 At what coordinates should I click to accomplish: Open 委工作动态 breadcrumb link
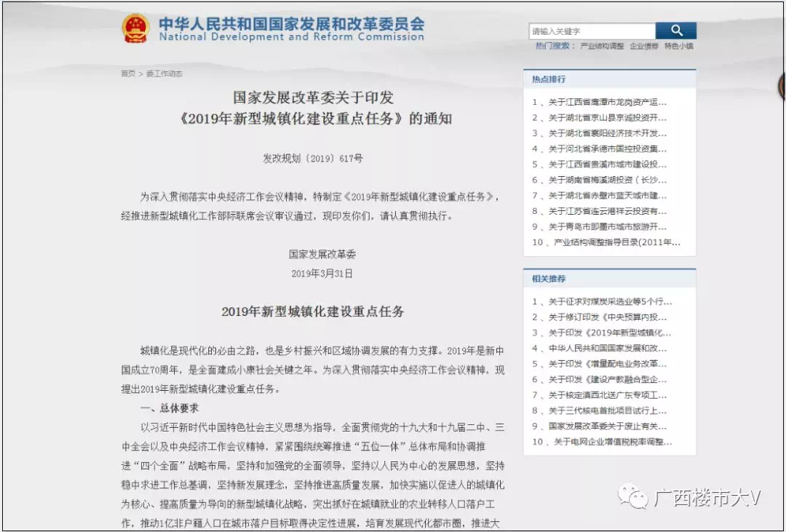[164, 74]
